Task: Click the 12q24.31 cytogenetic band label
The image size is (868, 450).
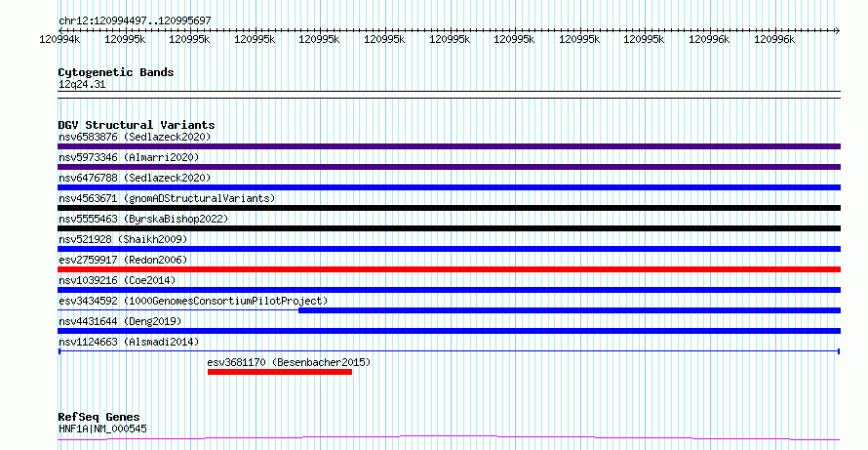Action: coord(82,84)
